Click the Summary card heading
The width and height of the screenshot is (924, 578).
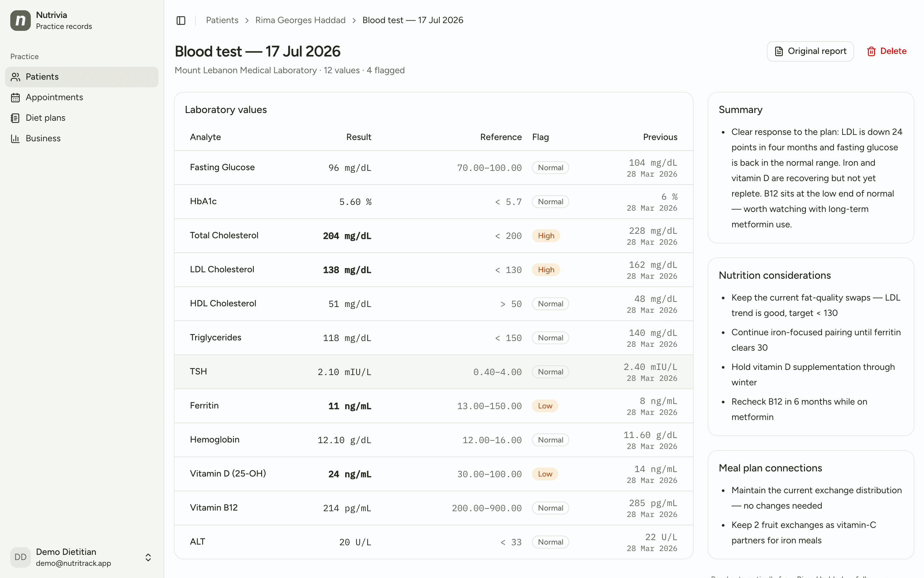pos(740,110)
